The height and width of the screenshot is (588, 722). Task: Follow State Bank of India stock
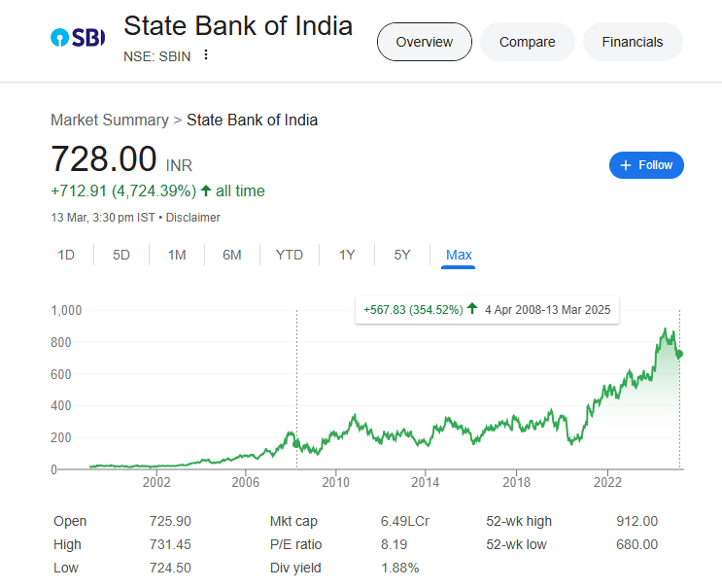coord(646,165)
